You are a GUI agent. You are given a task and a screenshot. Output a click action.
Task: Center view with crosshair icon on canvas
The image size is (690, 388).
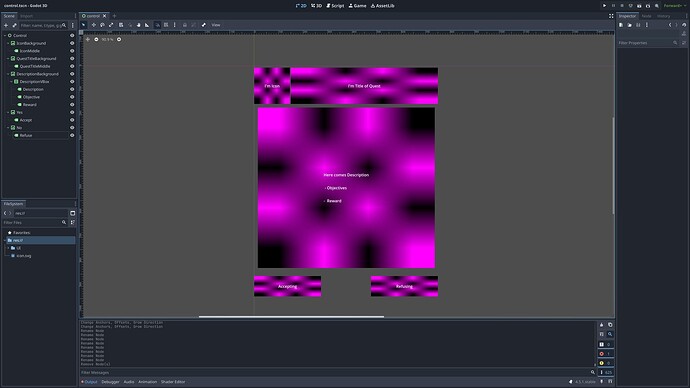pos(88,40)
